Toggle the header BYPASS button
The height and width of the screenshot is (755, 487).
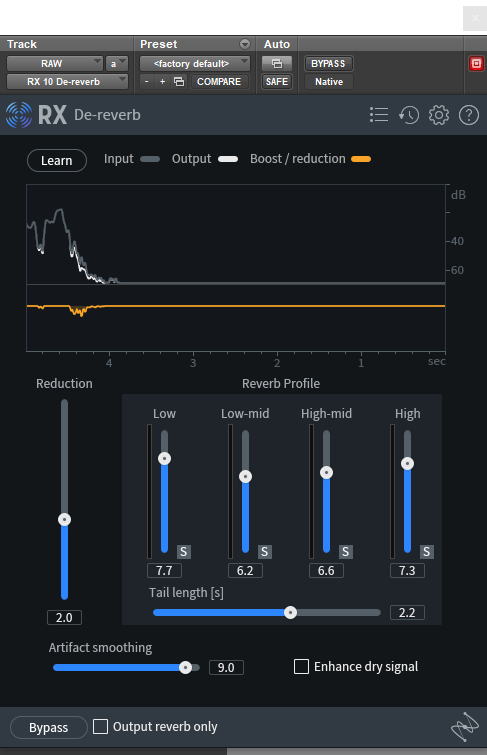tap(329, 64)
